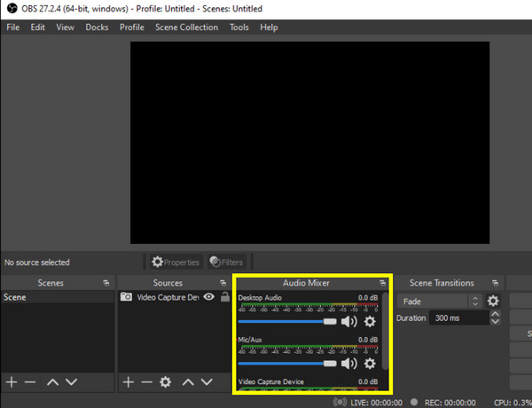Mute Desktop Audio speaker icon
The width and height of the screenshot is (532, 408).
click(349, 321)
